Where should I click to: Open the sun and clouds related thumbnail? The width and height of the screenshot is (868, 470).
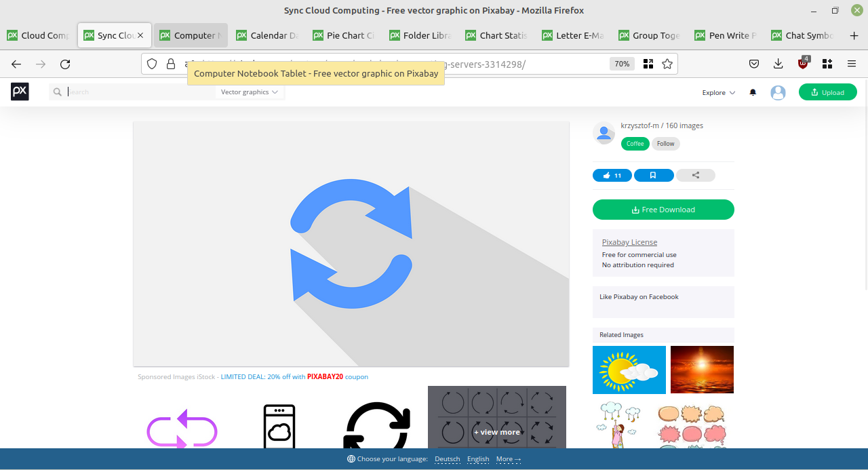(629, 370)
